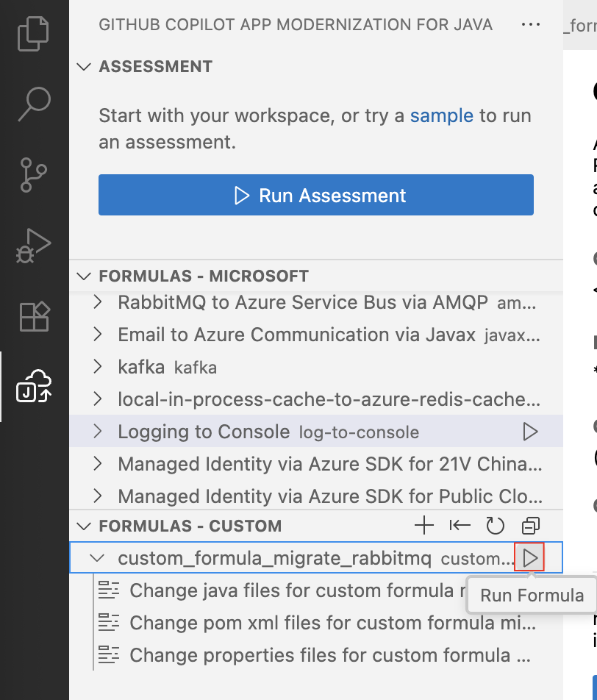The image size is (597, 700).
Task: Select Managed Identity via Azure SDK Public Cloud
Action: click(x=316, y=496)
